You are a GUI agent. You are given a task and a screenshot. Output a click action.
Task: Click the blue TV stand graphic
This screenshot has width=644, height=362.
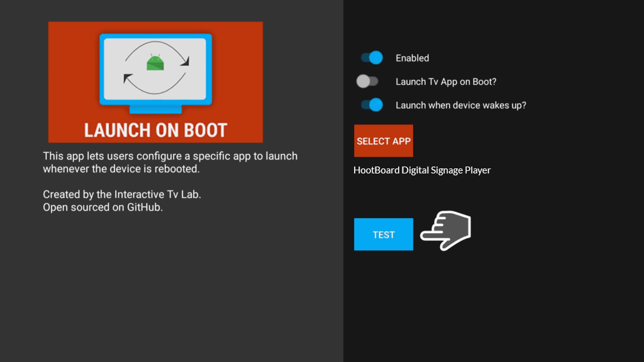pos(155,110)
